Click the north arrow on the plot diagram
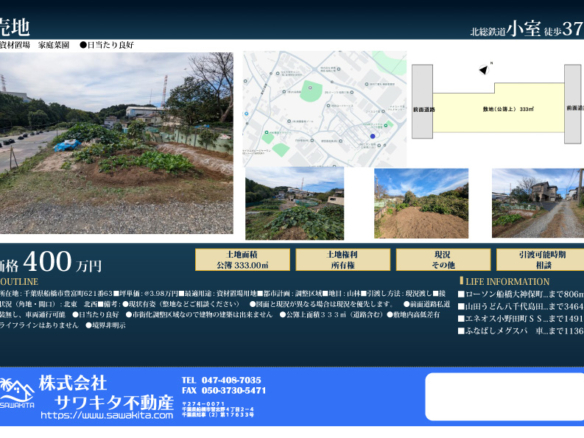 click(483, 70)
